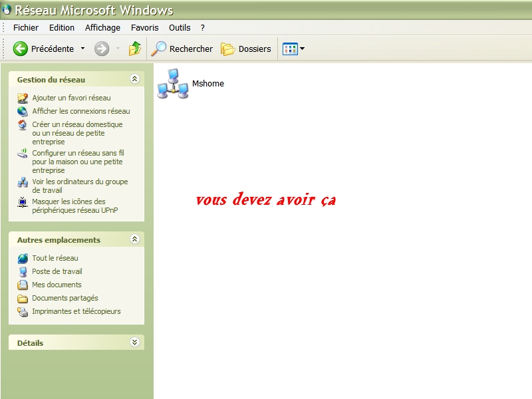This screenshot has width=532, height=399.
Task: Click the house icon for Créer un réseau domestique
Action: coord(23,125)
